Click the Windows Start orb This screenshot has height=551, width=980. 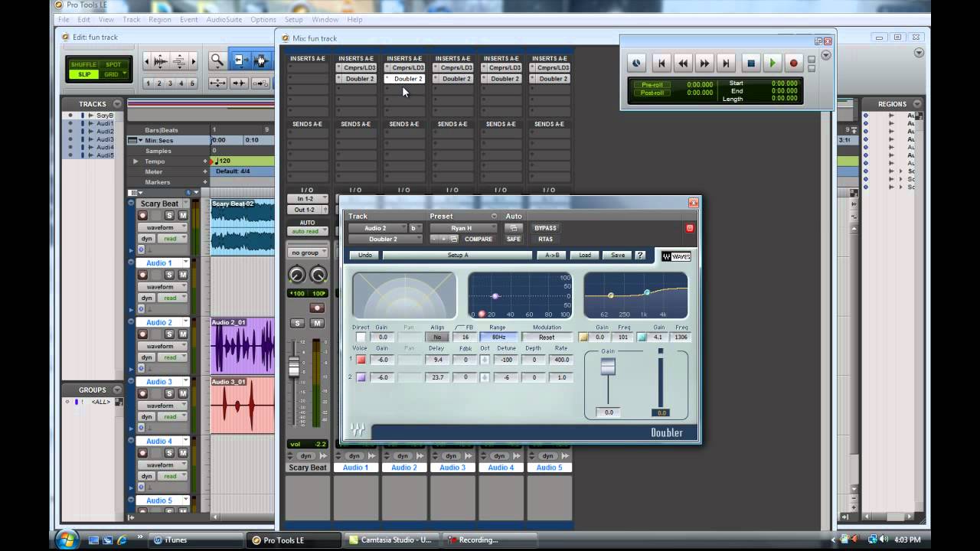point(67,540)
